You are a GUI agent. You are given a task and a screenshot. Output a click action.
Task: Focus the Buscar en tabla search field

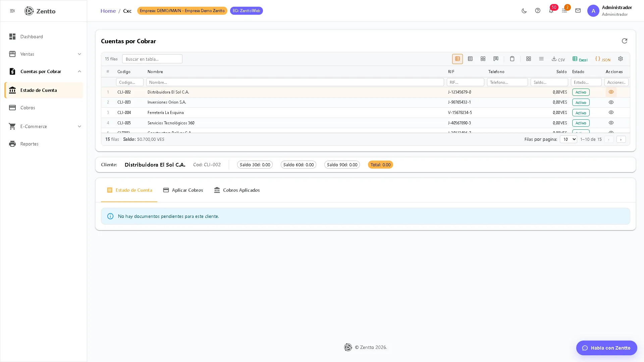[x=152, y=59]
